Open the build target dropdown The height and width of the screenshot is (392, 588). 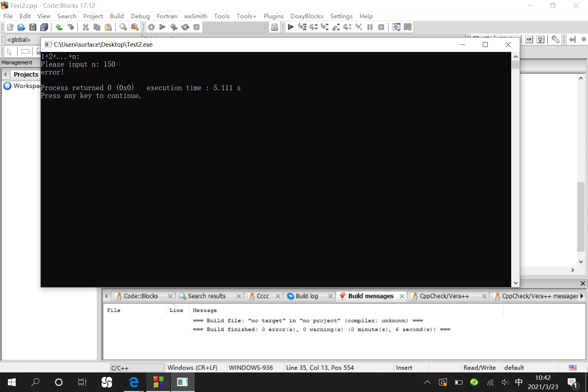point(236,27)
